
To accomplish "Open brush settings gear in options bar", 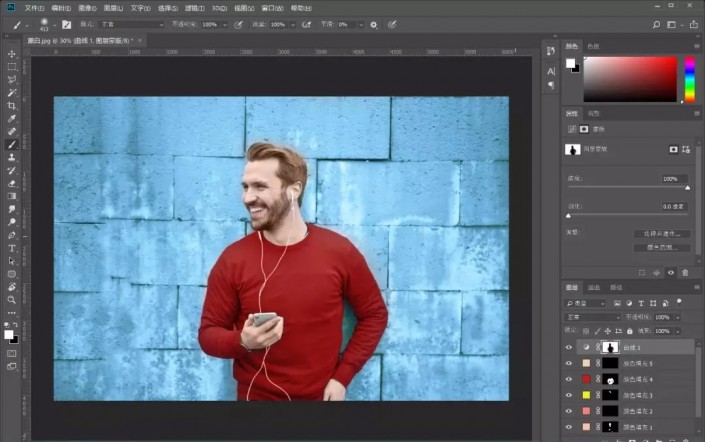I will tap(374, 24).
